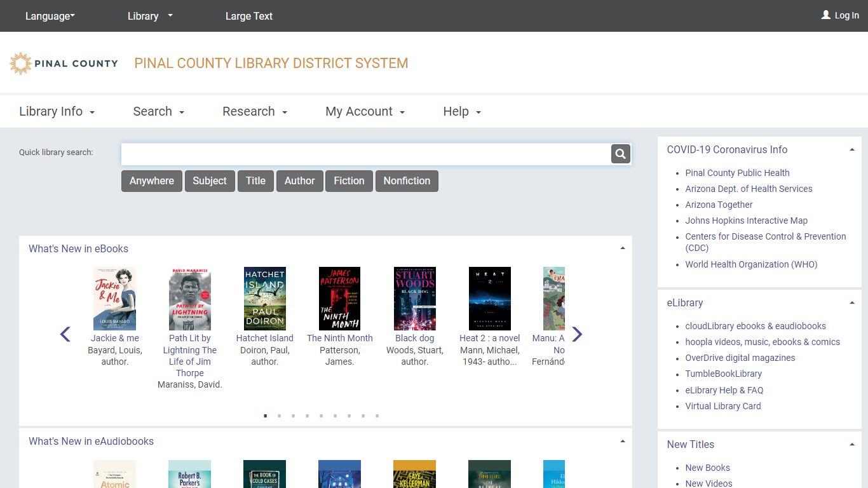Image resolution: width=868 pixels, height=488 pixels.
Task: Collapse the eLibrary panel
Action: pyautogui.click(x=852, y=303)
